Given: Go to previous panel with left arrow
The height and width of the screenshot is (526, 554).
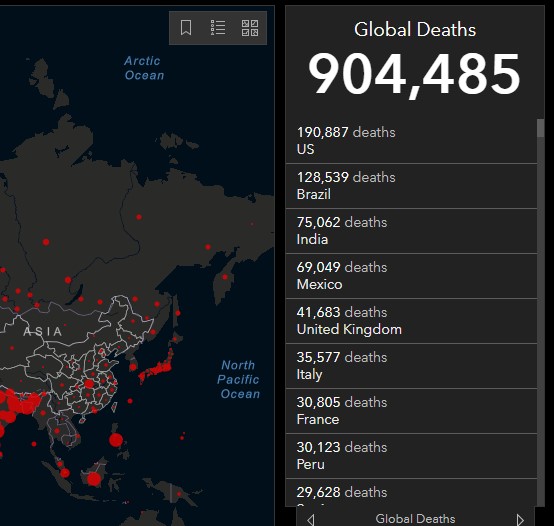Looking at the screenshot, I should (x=311, y=520).
